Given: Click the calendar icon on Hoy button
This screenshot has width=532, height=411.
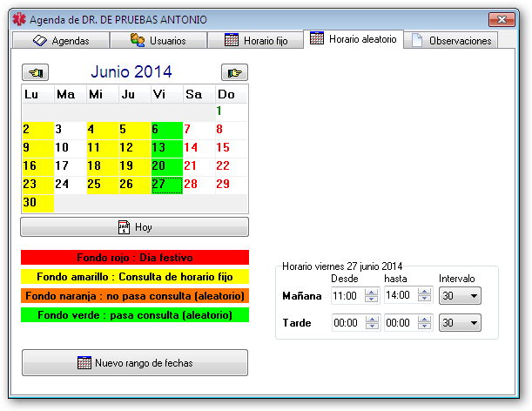Looking at the screenshot, I should pos(124,226).
